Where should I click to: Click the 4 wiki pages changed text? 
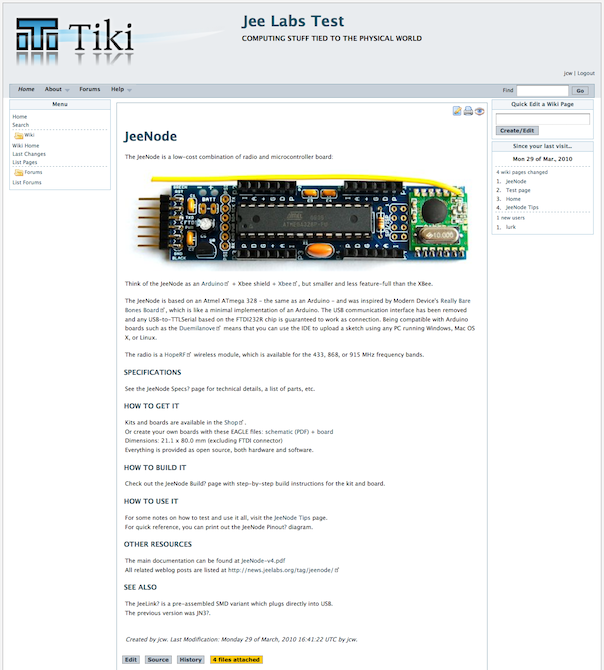[x=522, y=172]
